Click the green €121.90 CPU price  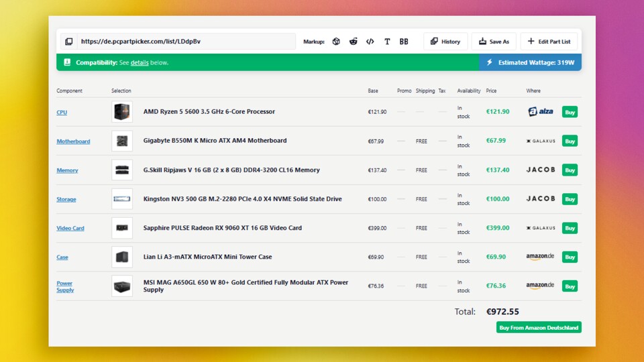coord(498,112)
